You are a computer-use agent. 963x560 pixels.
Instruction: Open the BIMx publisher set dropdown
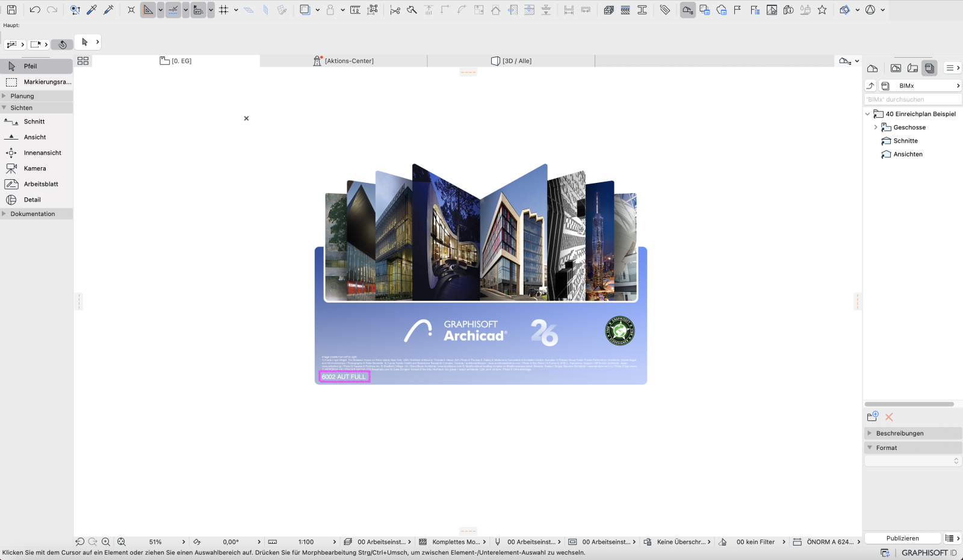click(920, 86)
